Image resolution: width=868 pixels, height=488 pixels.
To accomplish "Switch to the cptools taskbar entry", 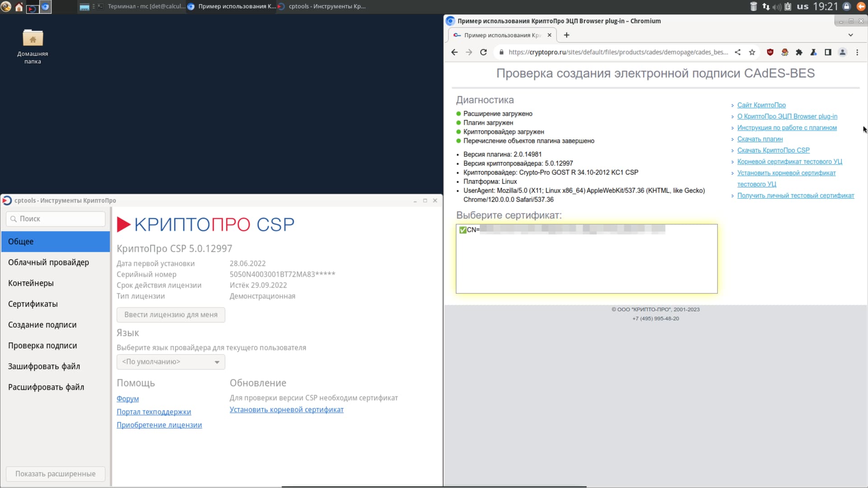I will (x=322, y=6).
